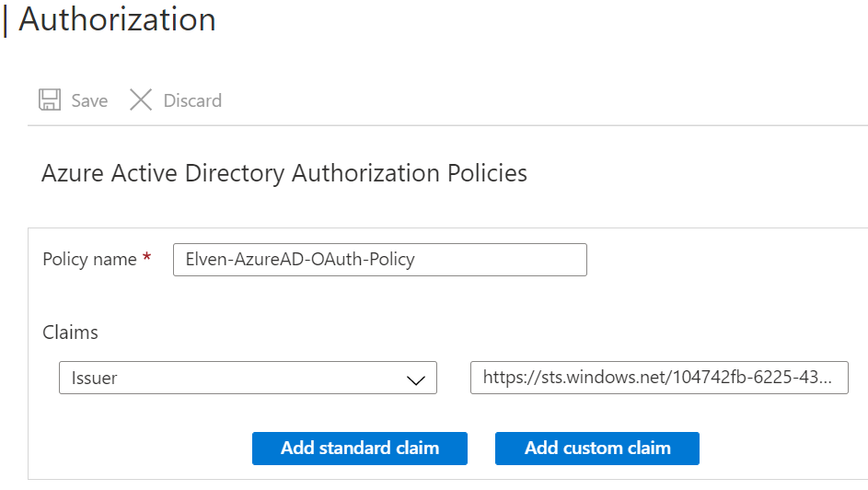Click the Azure Active Directory Authorization Policies heading
The height and width of the screenshot is (490, 868).
point(284,173)
